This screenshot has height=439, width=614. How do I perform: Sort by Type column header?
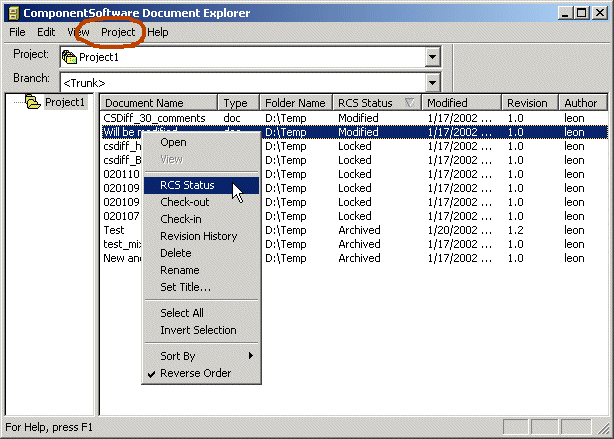(x=238, y=103)
